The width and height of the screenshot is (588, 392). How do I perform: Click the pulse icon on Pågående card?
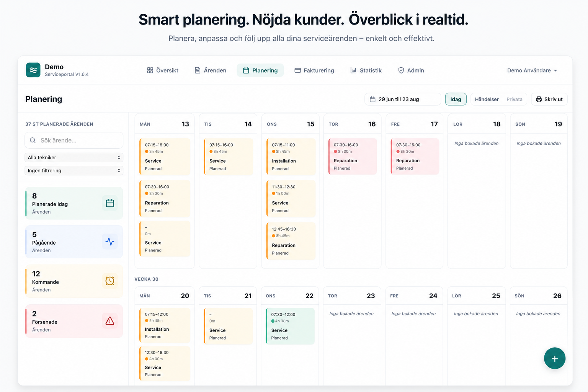(x=110, y=242)
